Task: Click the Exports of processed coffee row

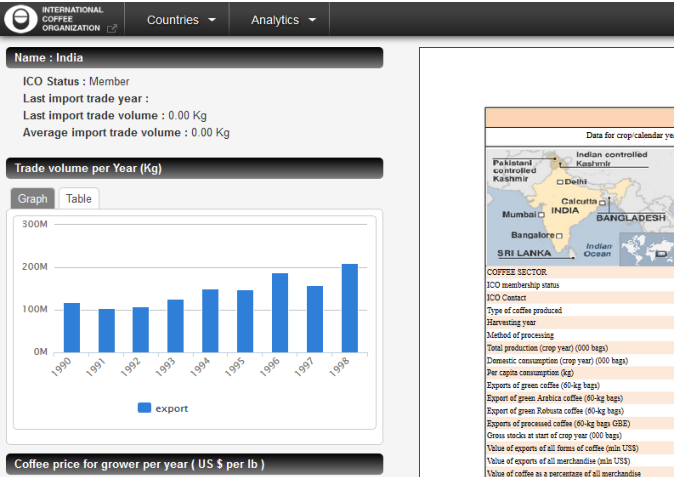Action: coord(580,423)
